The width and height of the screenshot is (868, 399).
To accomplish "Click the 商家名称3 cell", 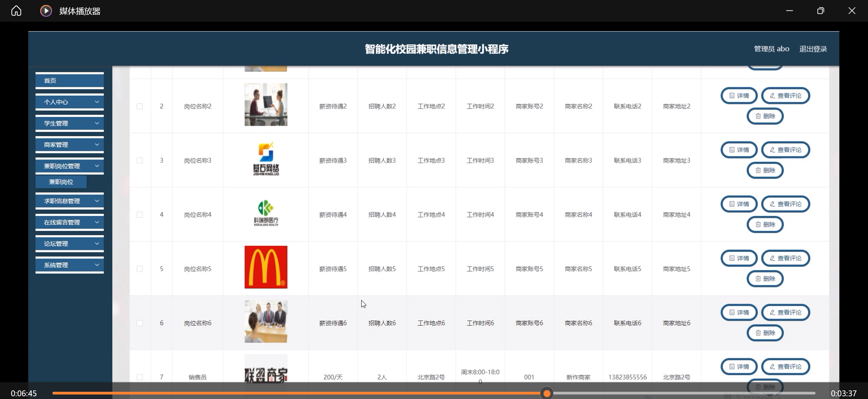I will tap(578, 160).
